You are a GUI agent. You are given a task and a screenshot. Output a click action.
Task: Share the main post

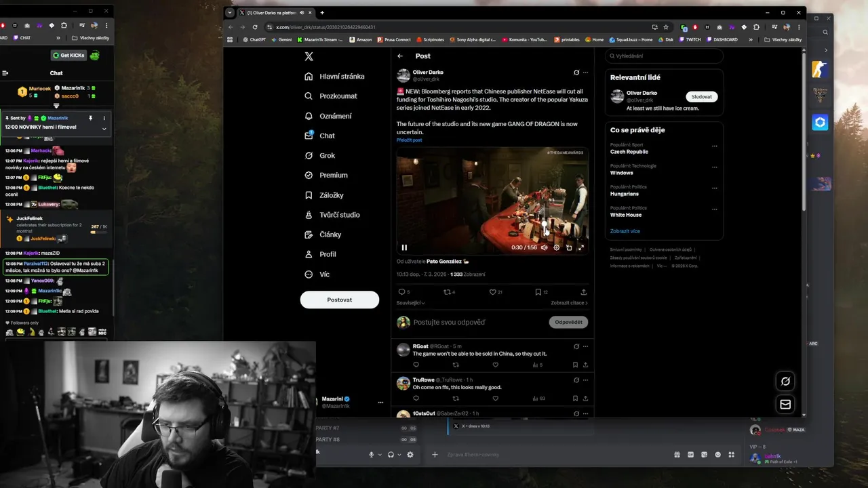pyautogui.click(x=584, y=292)
